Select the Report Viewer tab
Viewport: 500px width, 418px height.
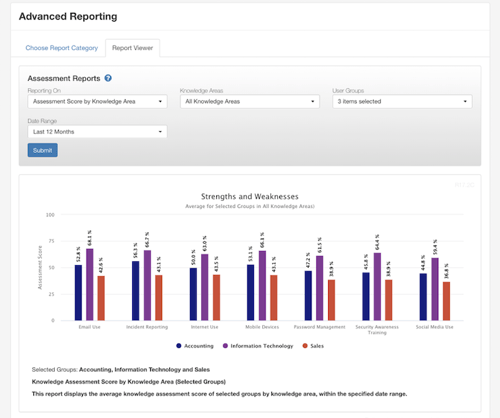(132, 48)
